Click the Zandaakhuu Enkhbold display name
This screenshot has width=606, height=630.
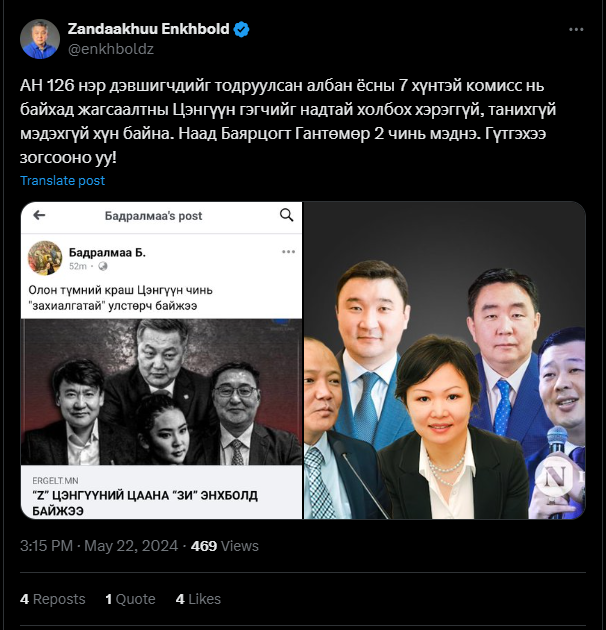[148, 29]
